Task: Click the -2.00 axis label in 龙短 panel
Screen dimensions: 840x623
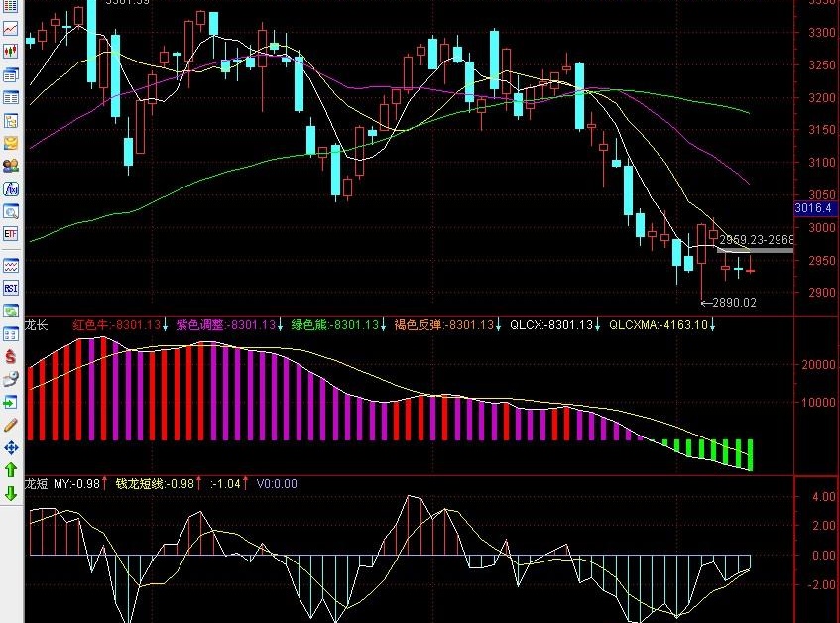Action: coord(821,585)
